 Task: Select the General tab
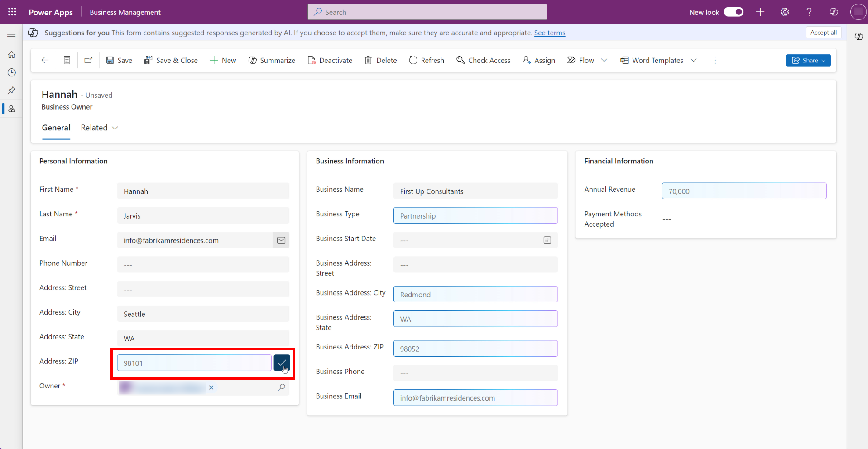[56, 128]
